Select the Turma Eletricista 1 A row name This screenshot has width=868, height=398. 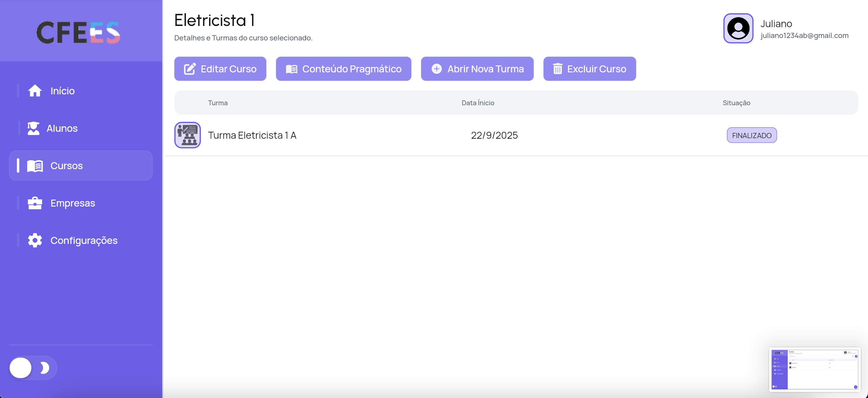click(252, 135)
